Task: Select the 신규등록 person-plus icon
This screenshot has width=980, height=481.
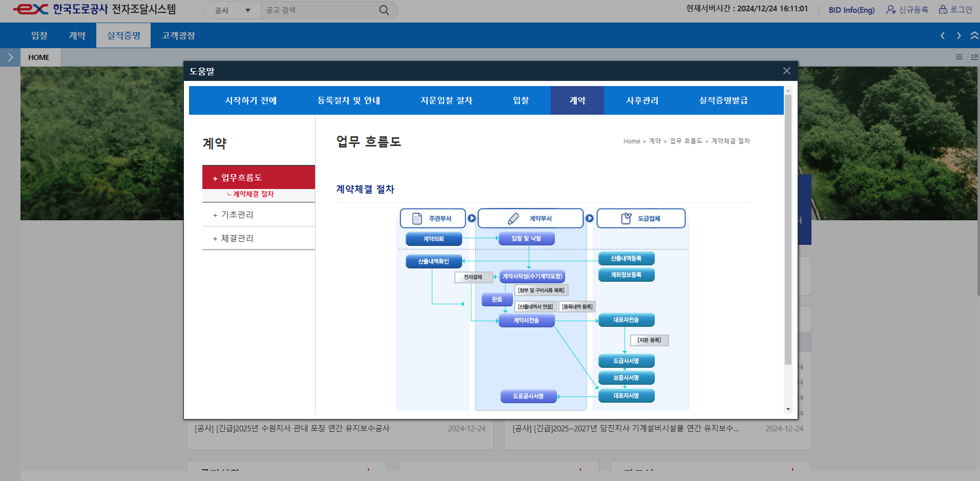Action: [890, 10]
